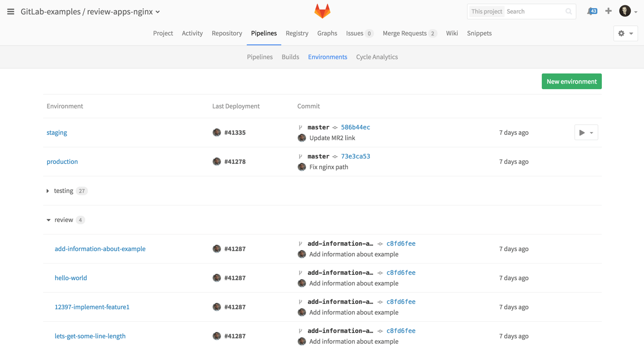The height and width of the screenshot is (359, 644).
Task: Open commit 73e3ca53 link
Action: [355, 156]
